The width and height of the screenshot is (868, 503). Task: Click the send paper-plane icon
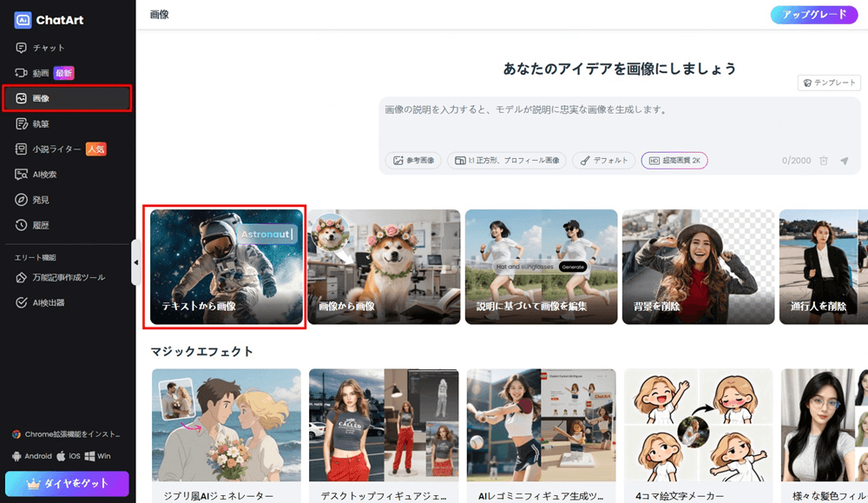845,161
